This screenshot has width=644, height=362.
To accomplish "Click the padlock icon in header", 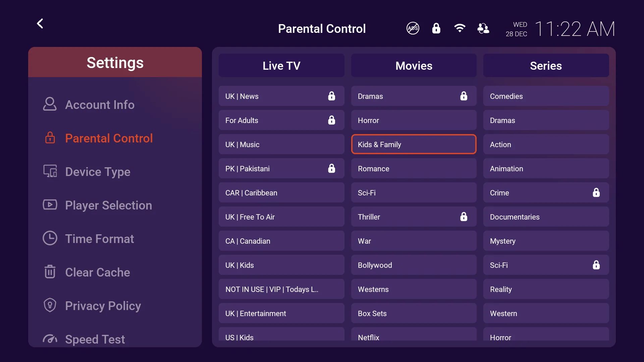I will [x=436, y=28].
